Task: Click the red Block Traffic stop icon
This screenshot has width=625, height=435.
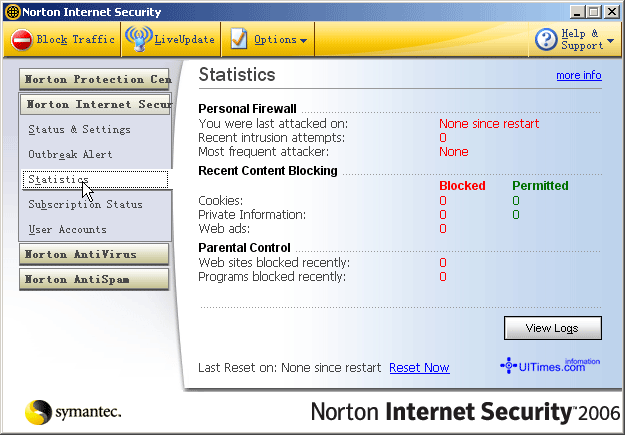Action: tap(22, 40)
